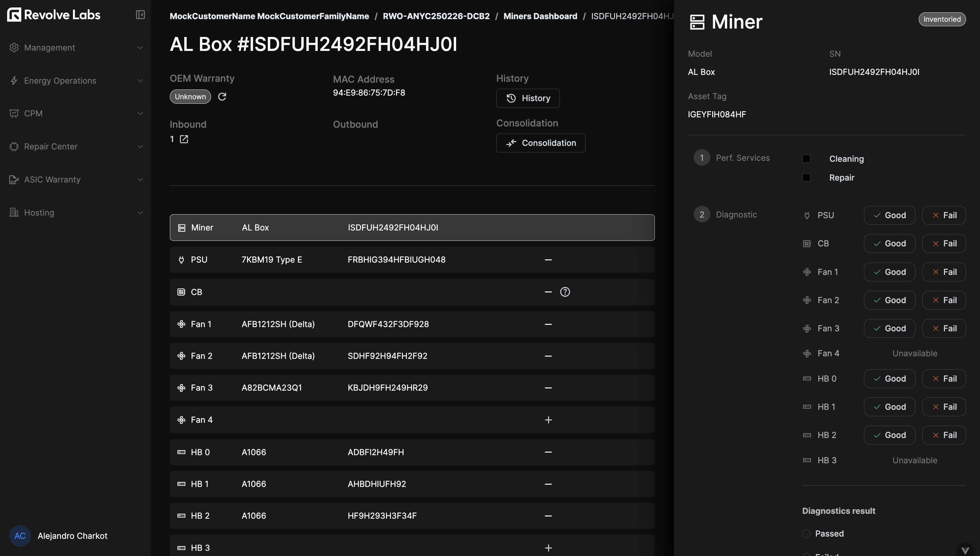Select the Repair Center wrench icon
Viewport: 980px width, 556px height.
(14, 146)
